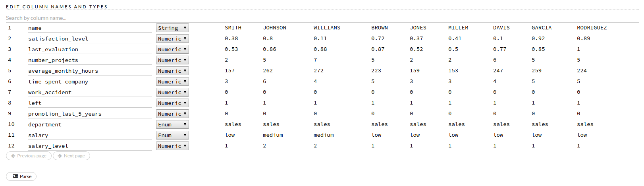The image size is (644, 186).
Task: Open type dropdown for number_projects column
Action: click(172, 60)
